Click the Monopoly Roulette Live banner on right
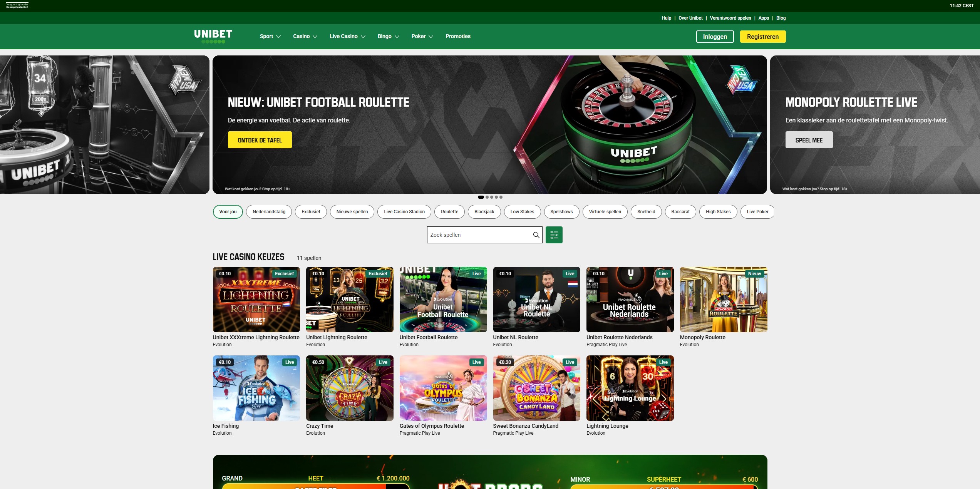This screenshot has width=980, height=489. (875, 125)
